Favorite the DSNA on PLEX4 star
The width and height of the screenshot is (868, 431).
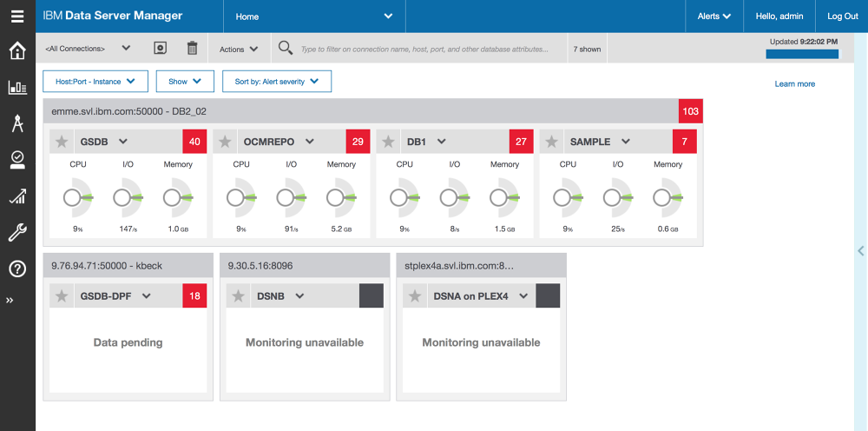[415, 295]
